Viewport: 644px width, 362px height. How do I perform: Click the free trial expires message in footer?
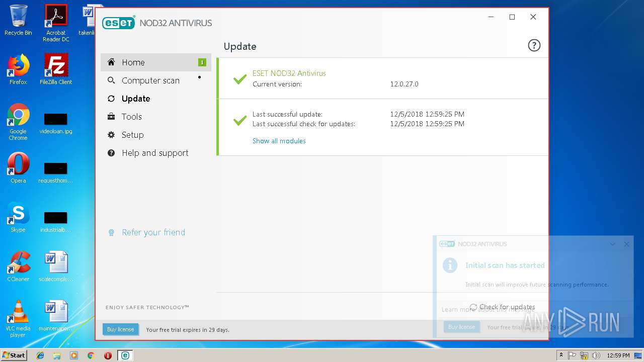click(x=188, y=330)
